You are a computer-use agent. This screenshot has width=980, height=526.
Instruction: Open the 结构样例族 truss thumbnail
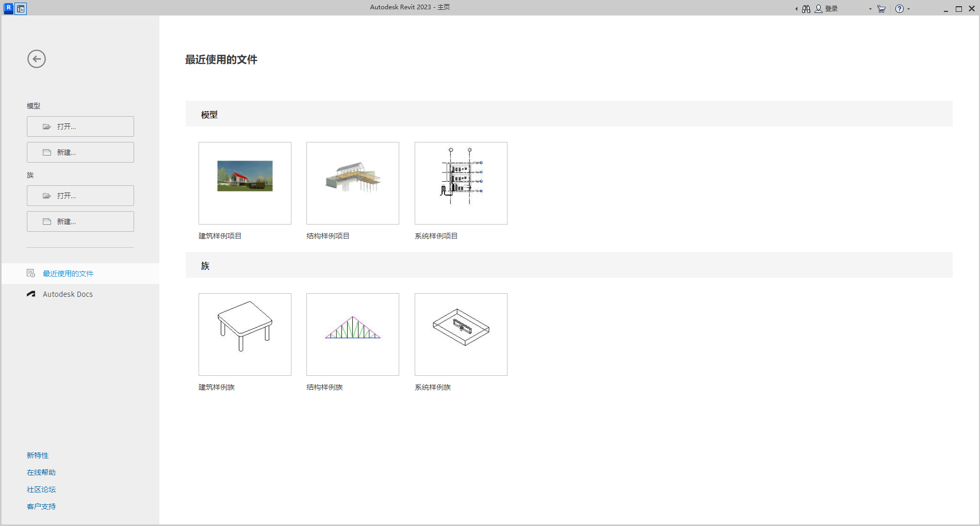352,334
